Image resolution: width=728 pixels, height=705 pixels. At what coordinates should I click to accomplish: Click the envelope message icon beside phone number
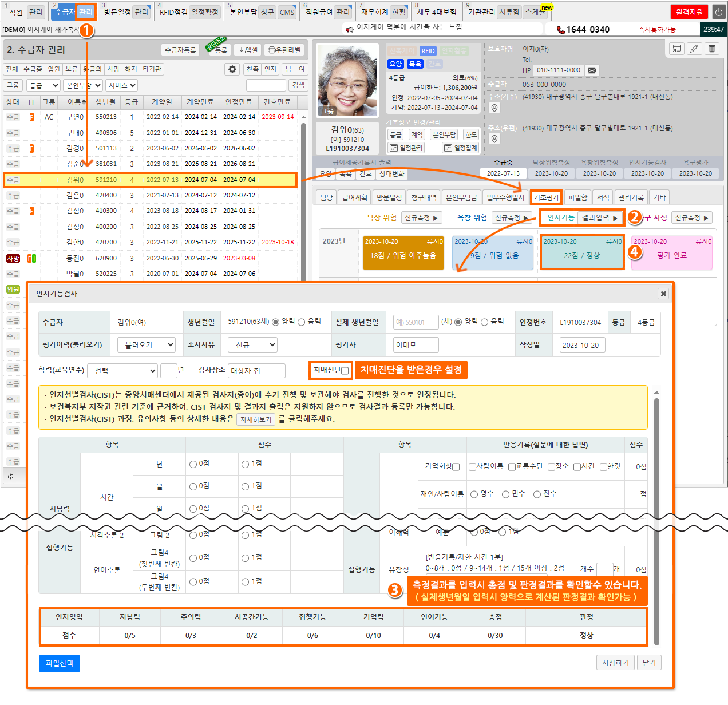click(x=592, y=70)
